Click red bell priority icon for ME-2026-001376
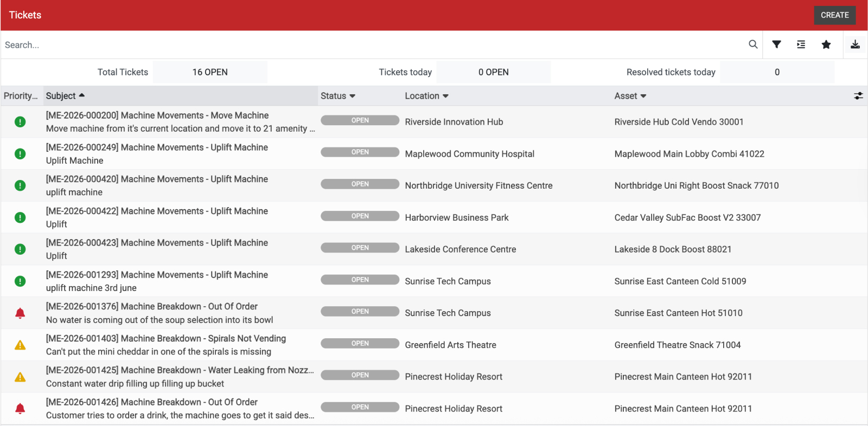868x426 pixels. tap(20, 313)
